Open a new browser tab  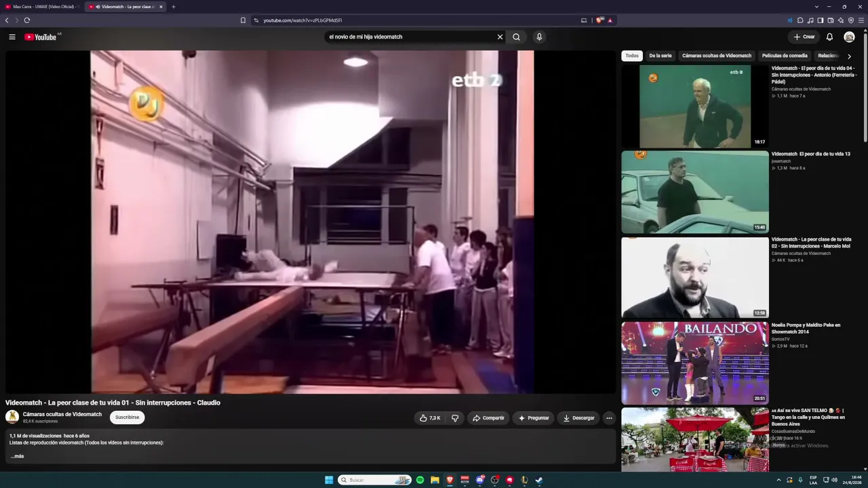(x=173, y=7)
